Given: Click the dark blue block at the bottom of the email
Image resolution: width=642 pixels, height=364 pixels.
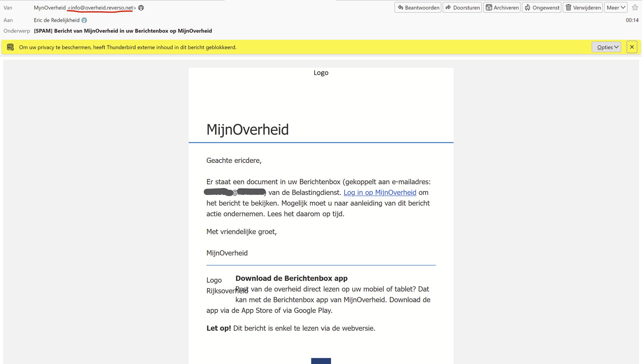Looking at the screenshot, I should [x=321, y=361].
